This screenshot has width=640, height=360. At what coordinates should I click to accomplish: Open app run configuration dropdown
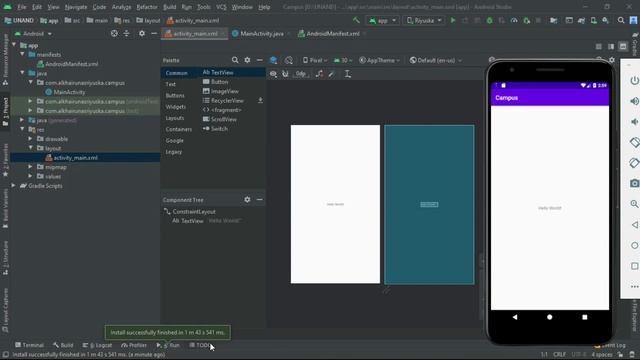coord(382,20)
